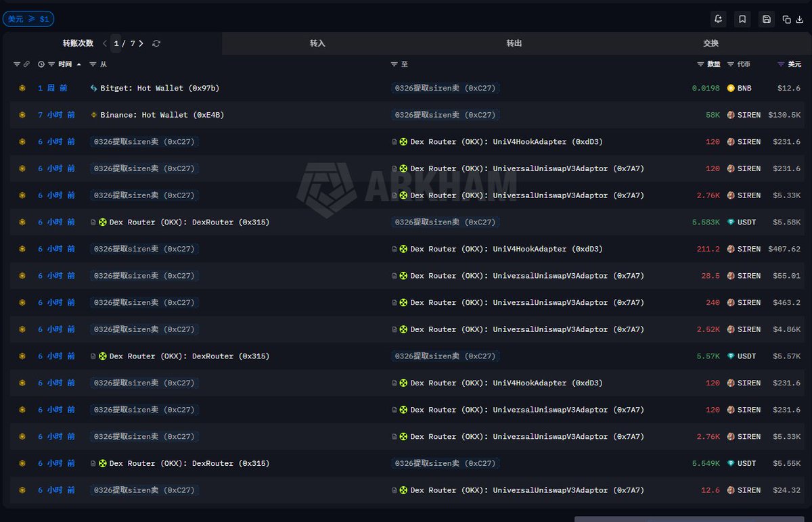Save the filter with the floppy disk icon
Image resolution: width=812 pixels, height=522 pixels.
click(766, 19)
